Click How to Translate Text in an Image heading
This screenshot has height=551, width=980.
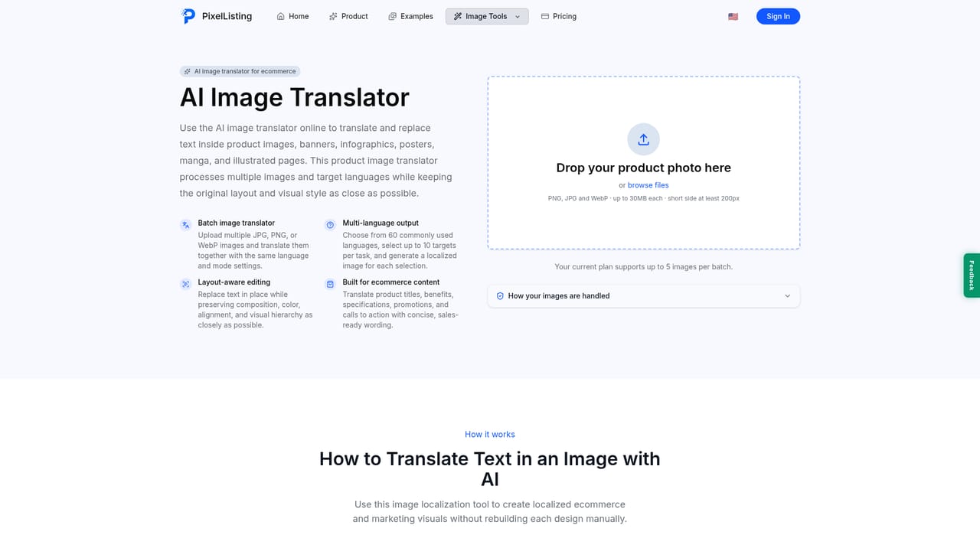pyautogui.click(x=490, y=469)
